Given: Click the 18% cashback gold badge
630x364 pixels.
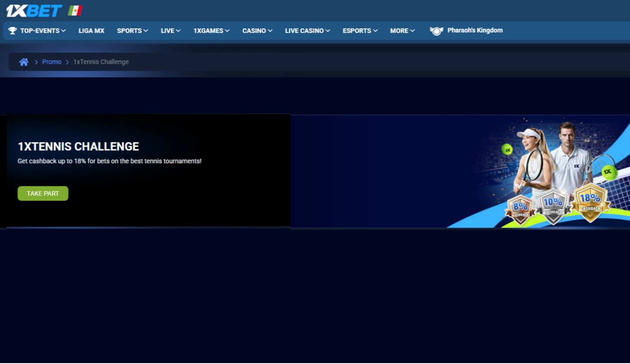Looking at the screenshot, I should click(590, 202).
